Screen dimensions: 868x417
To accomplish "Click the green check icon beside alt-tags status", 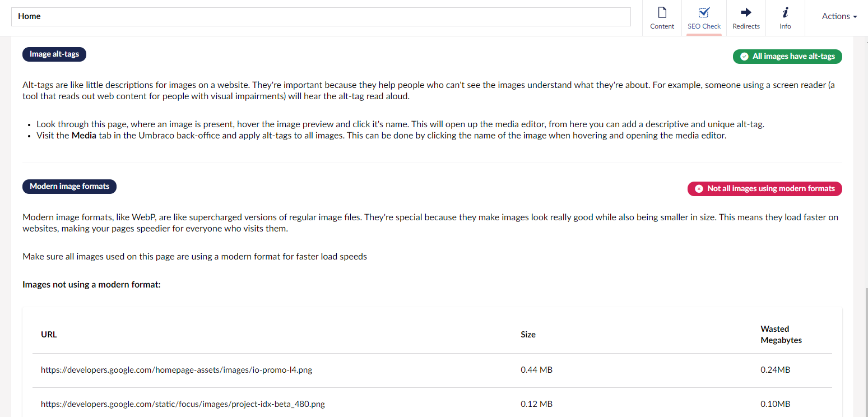I will 744,56.
